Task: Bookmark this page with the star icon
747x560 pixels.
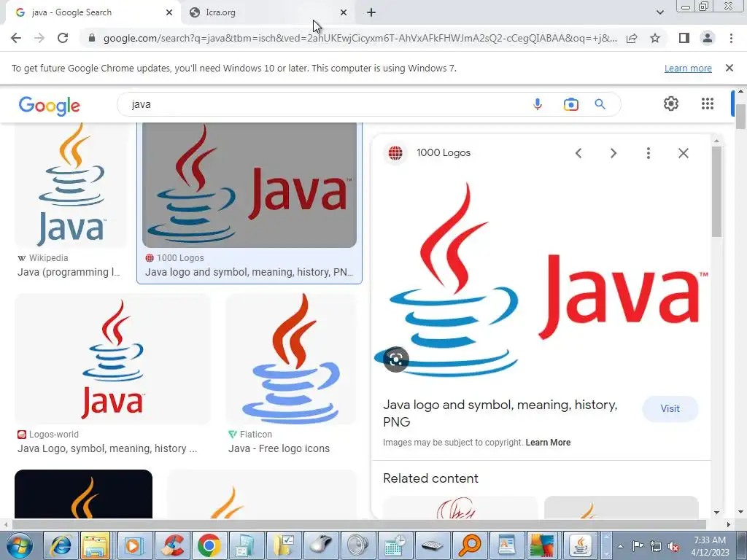Action: coord(655,38)
